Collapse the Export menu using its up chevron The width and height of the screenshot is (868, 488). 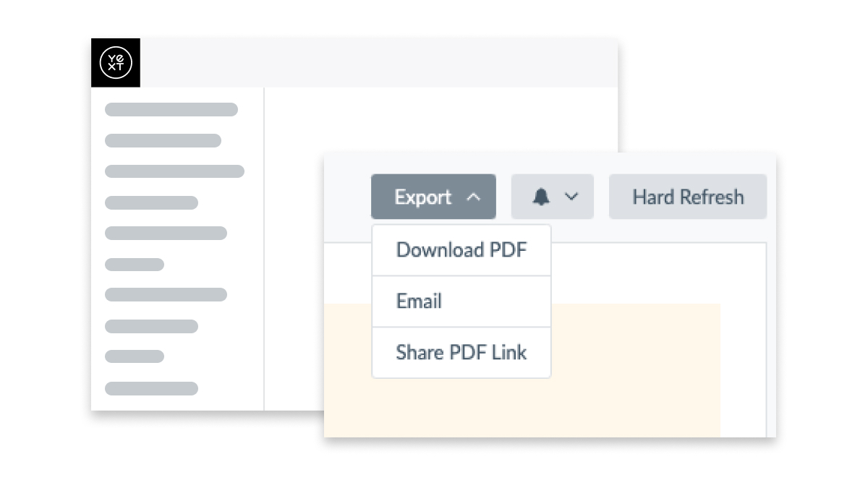click(474, 197)
